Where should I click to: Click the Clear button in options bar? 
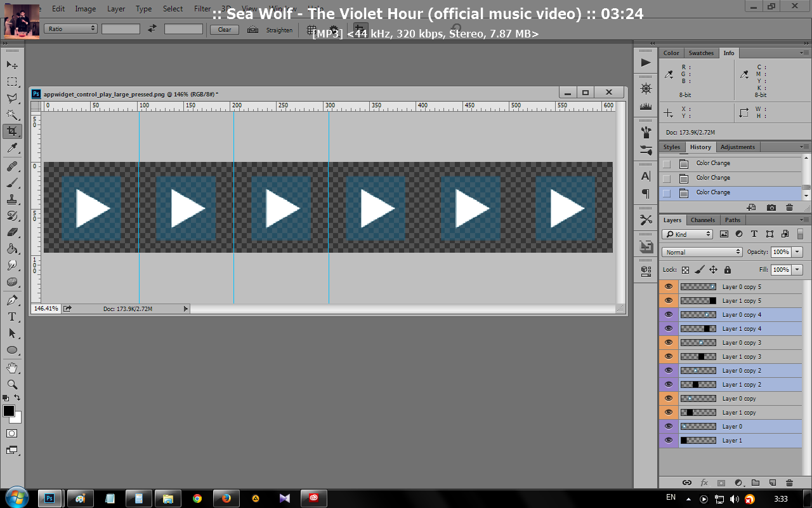pos(225,29)
